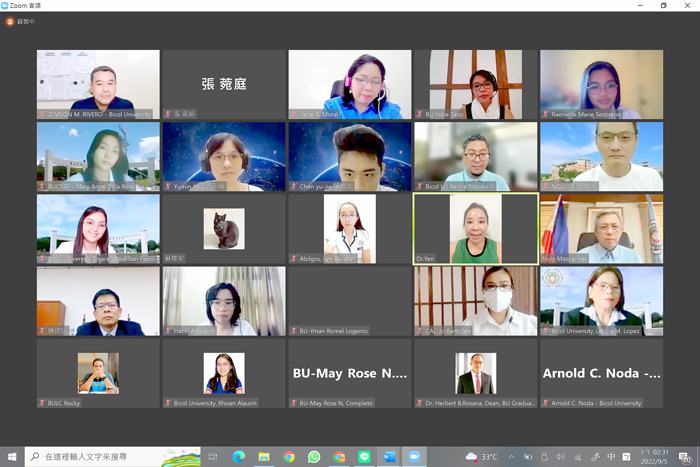Select the 張苑庭 participant tile
Image resolution: width=700 pixels, height=467 pixels.
tap(224, 84)
